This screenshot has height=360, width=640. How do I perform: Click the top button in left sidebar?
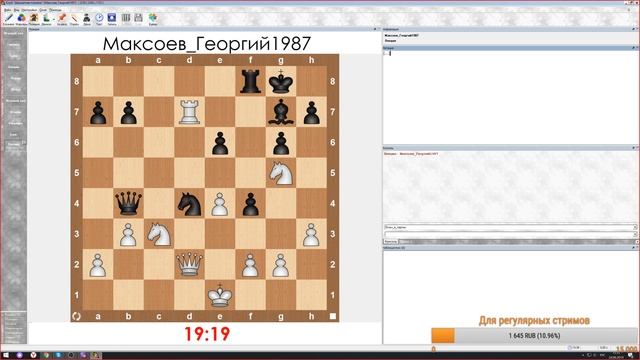pos(14,33)
